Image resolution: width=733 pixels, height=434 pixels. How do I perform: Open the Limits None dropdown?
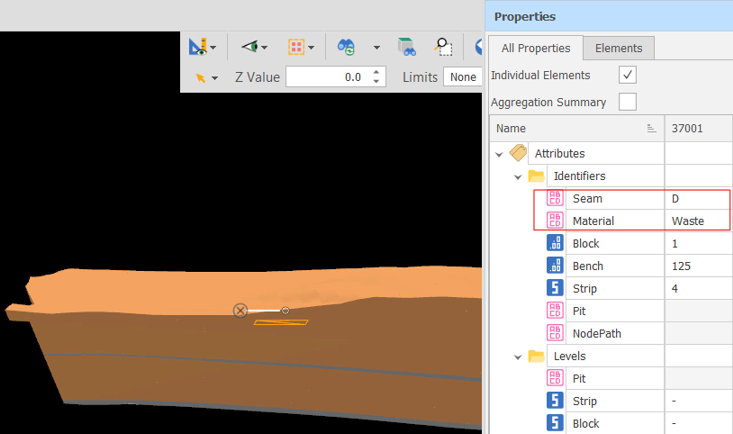click(x=462, y=77)
